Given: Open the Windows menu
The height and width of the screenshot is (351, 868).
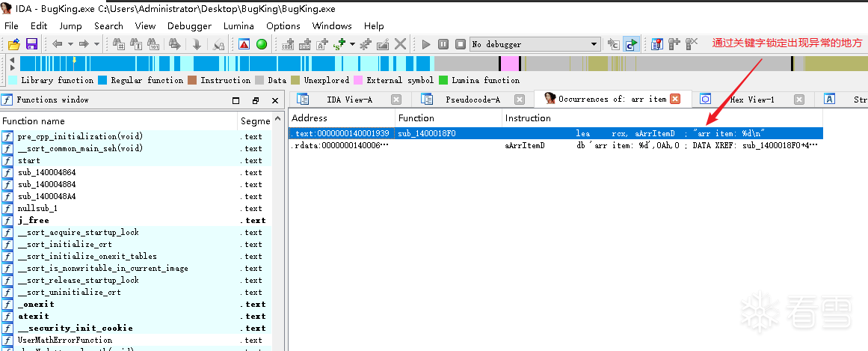Looking at the screenshot, I should [332, 25].
